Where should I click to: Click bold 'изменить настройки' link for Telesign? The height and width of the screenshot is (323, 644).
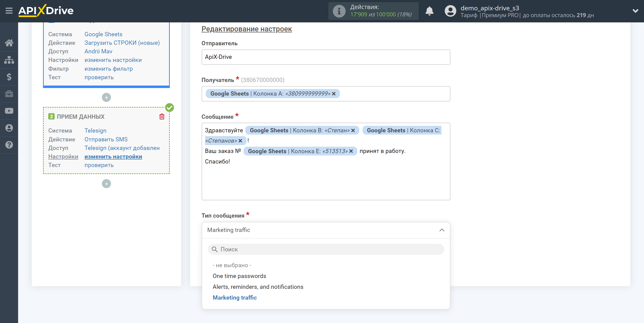[x=113, y=156]
